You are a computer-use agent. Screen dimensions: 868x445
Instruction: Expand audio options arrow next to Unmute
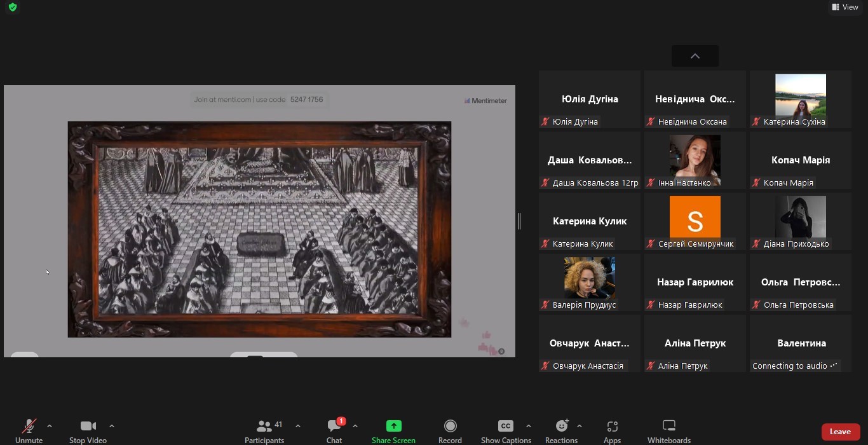point(50,426)
